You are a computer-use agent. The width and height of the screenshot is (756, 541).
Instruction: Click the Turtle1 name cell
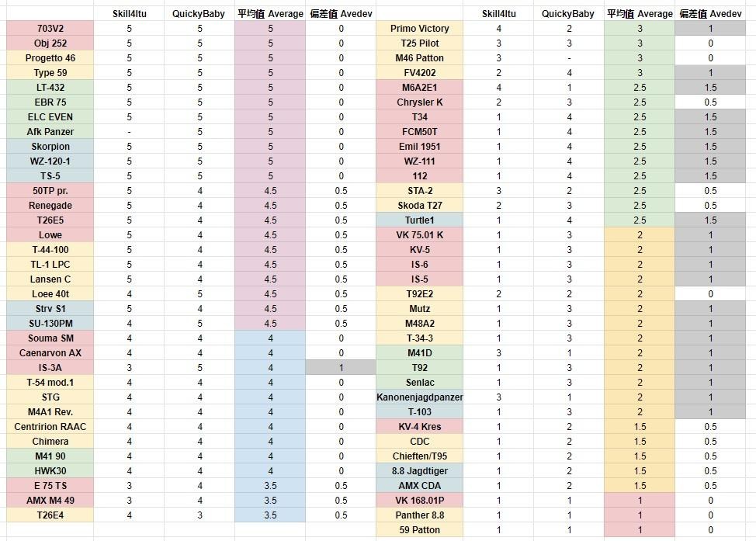click(x=419, y=220)
